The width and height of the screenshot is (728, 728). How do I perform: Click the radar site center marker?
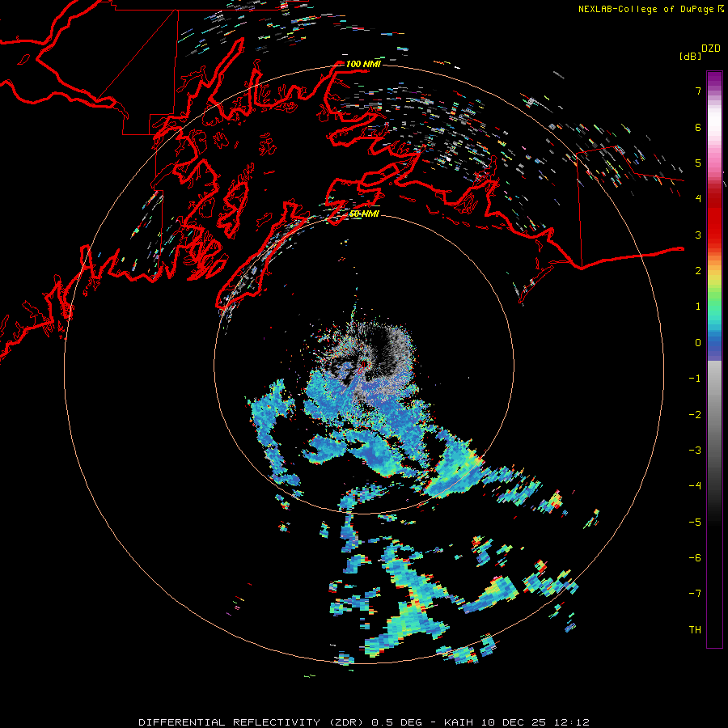pyautogui.click(x=364, y=365)
